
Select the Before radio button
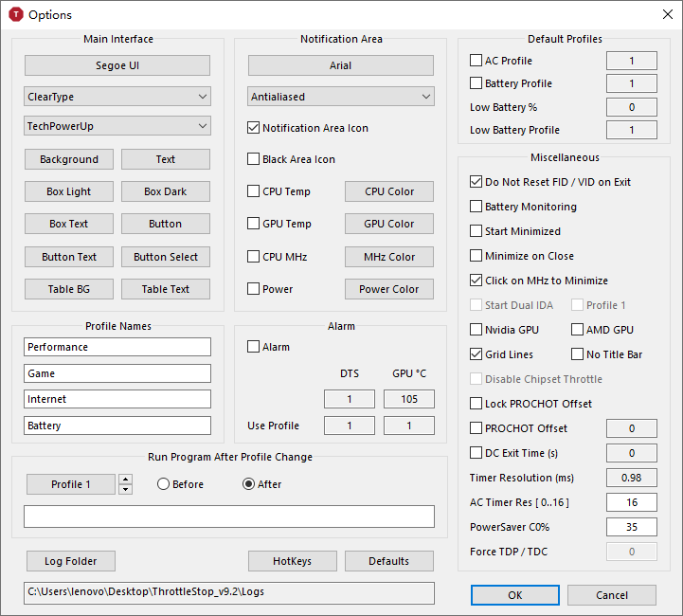pos(164,484)
